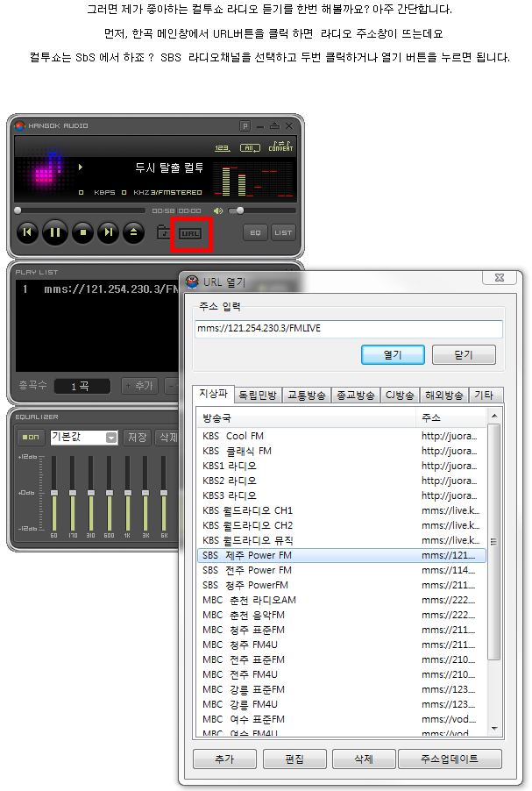Toggle the ALL repeat mode icon
Image resolution: width=532 pixels, height=791 pixels.
coord(250,148)
